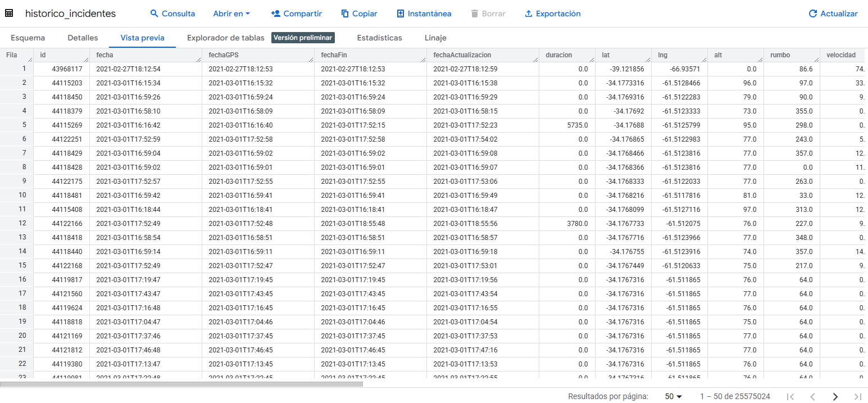Click the table icon beside historico_incidentes
This screenshot has width=868, height=403.
(x=9, y=13)
